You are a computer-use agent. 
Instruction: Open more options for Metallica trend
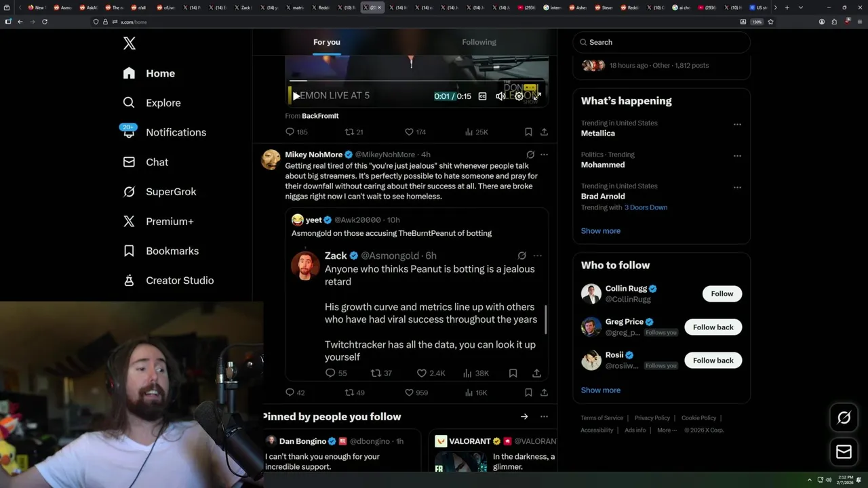737,125
